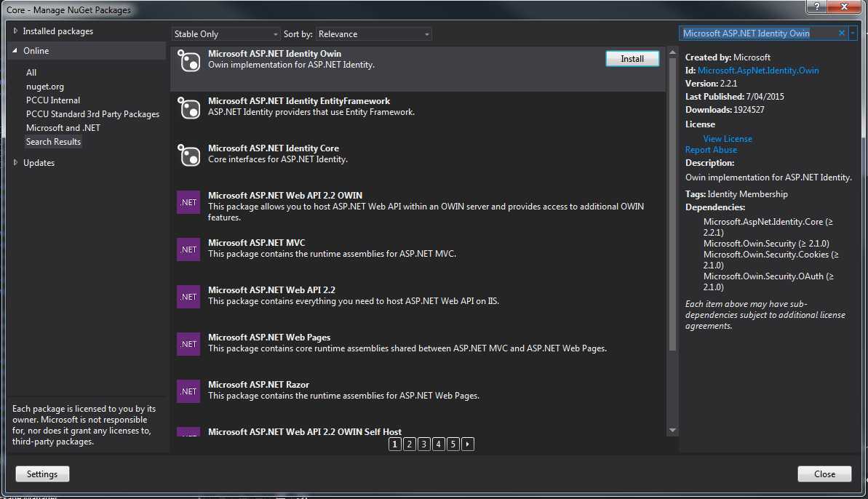The width and height of the screenshot is (868, 499).
Task: Select the Microsoft ASP.NET Web Pages title
Action: coord(269,338)
